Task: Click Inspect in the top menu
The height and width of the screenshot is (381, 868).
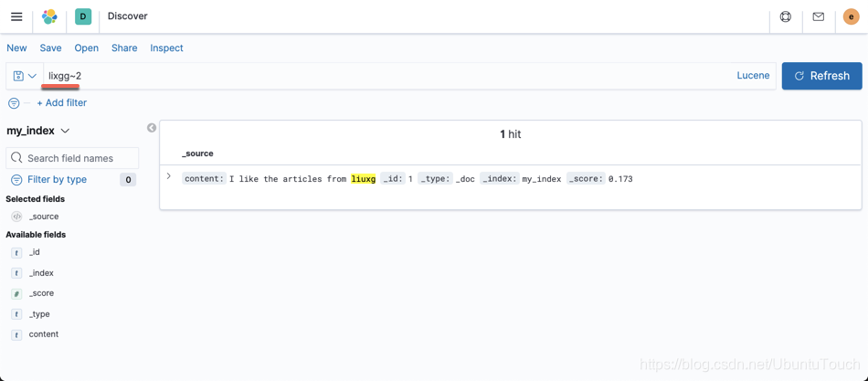Action: point(166,48)
